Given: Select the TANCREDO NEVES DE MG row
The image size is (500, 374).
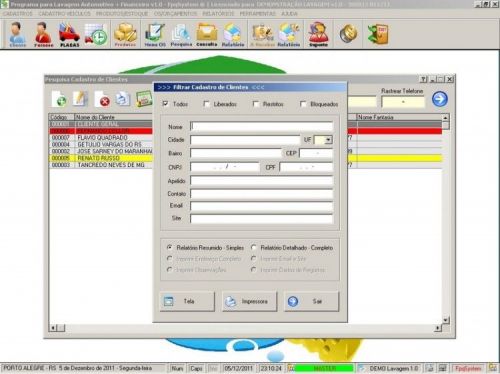Looking at the screenshot, I should [245, 165].
